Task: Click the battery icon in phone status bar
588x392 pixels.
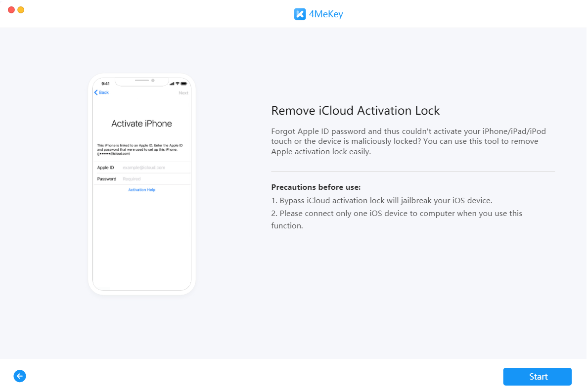Action: coord(184,83)
